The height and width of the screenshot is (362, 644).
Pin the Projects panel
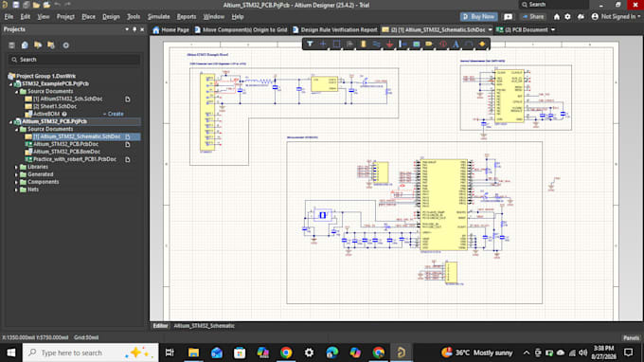click(x=134, y=29)
